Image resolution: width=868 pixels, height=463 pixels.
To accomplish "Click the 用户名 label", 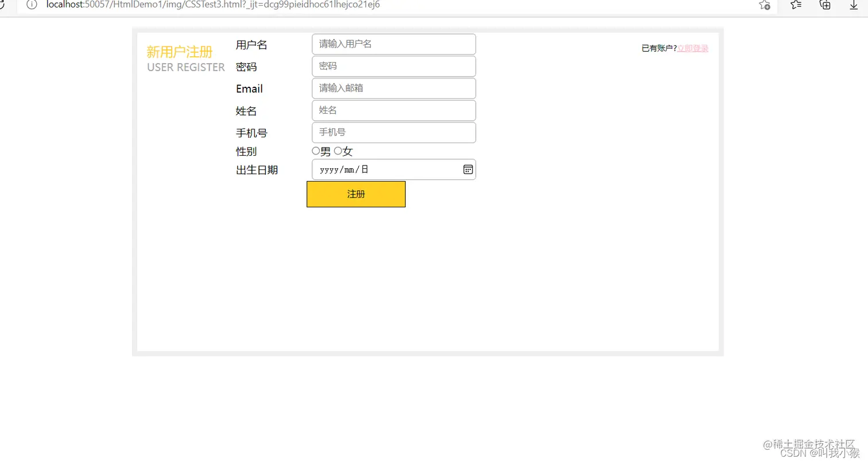I will tap(251, 45).
